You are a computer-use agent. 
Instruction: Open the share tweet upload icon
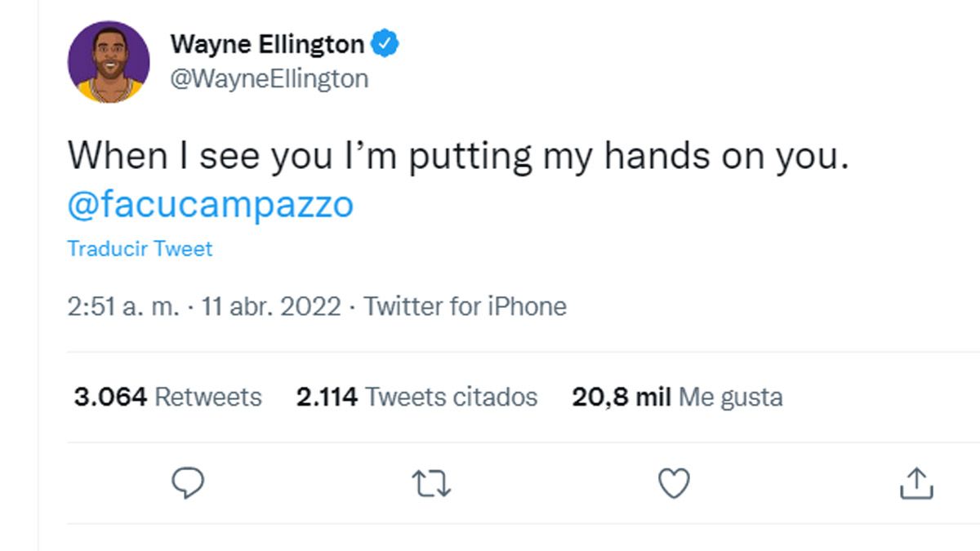click(916, 483)
